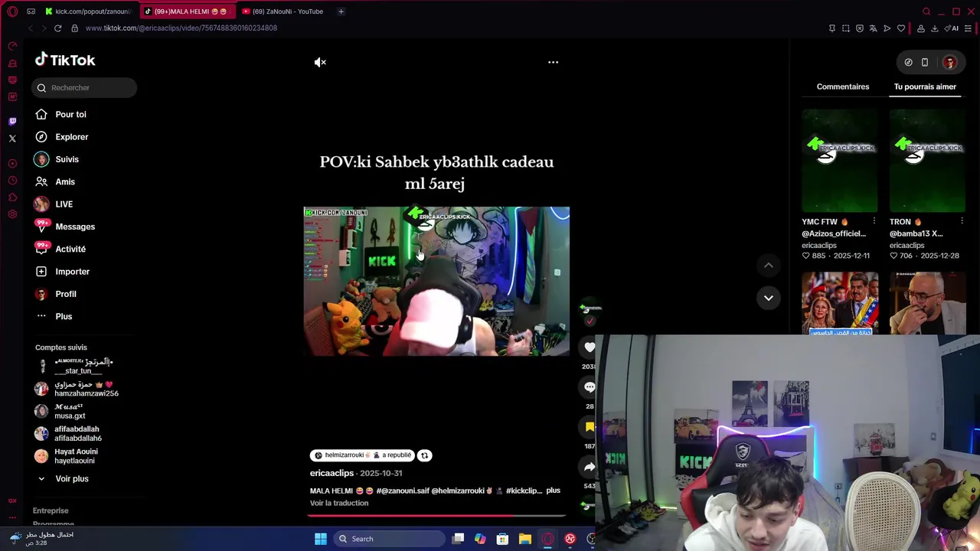Open the YMC FTW suggested video thumbnail
This screenshot has width=980, height=551.
(x=840, y=161)
